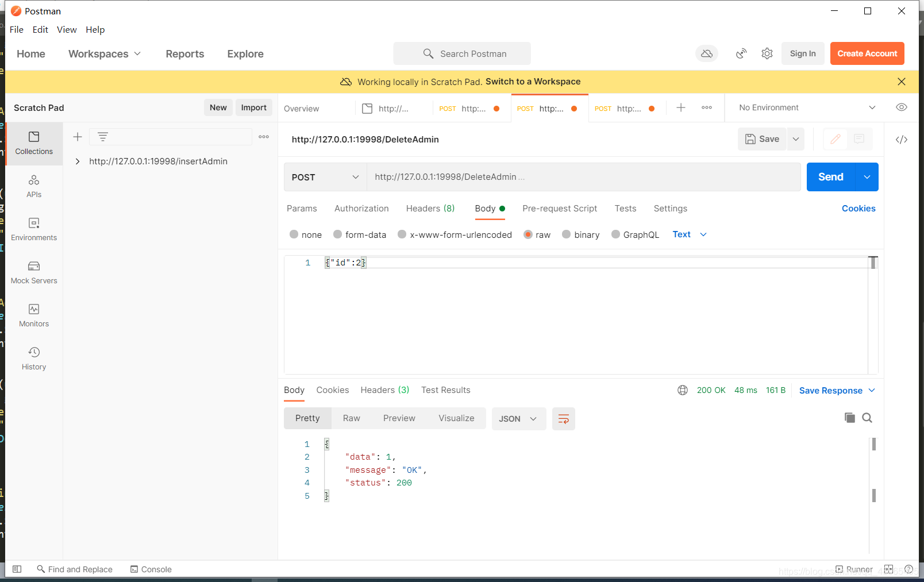Select the form-data body type radio

tap(338, 234)
